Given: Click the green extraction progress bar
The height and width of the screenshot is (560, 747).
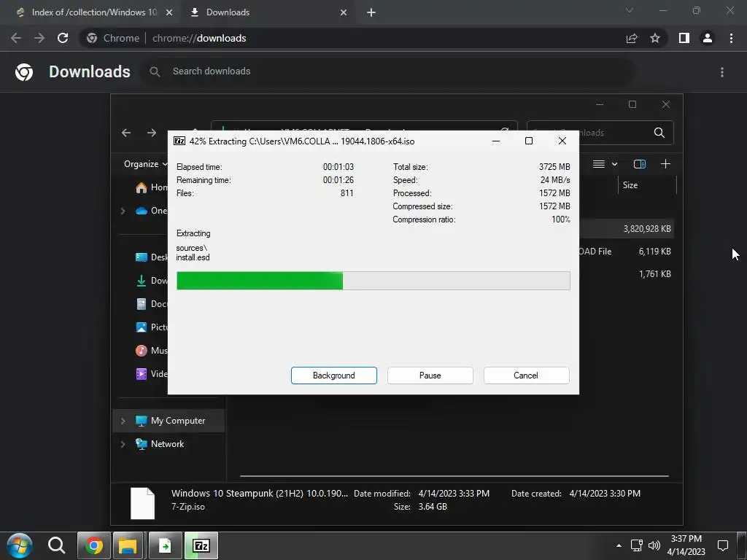Looking at the screenshot, I should click(373, 281).
